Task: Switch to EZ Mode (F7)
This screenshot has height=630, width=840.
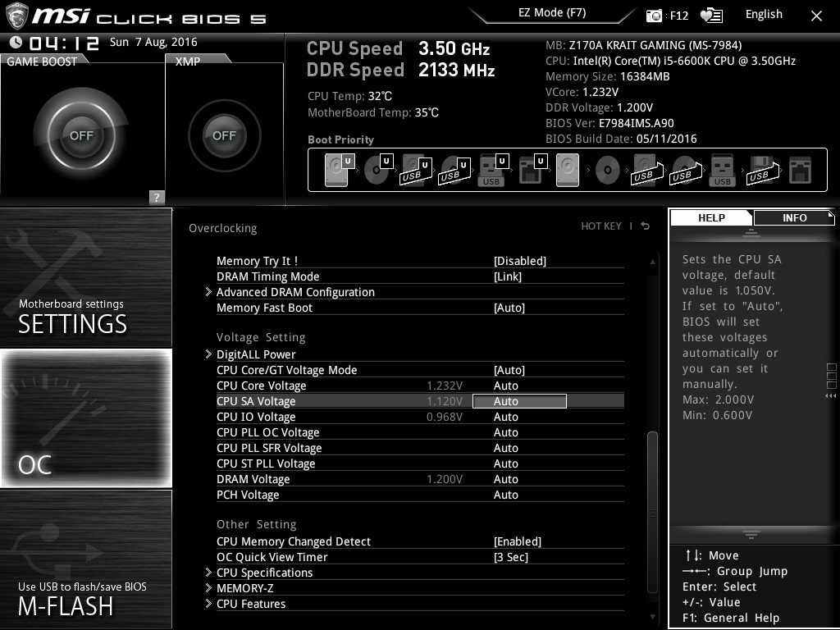Action: click(552, 13)
